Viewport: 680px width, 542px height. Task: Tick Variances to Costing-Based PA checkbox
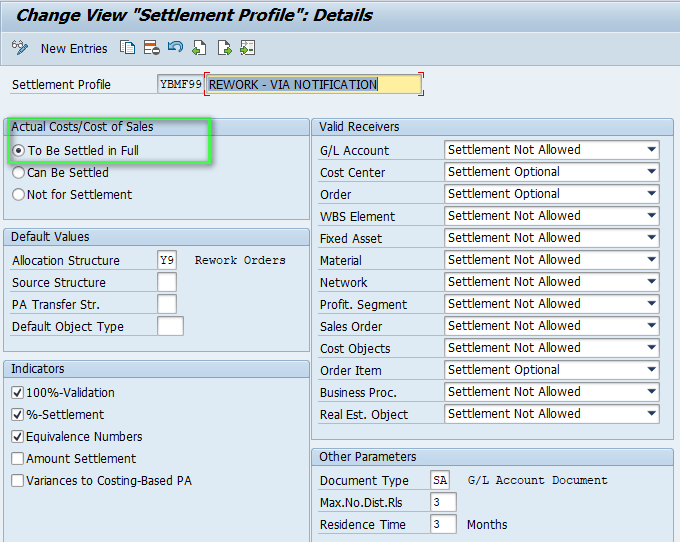pos(18,481)
